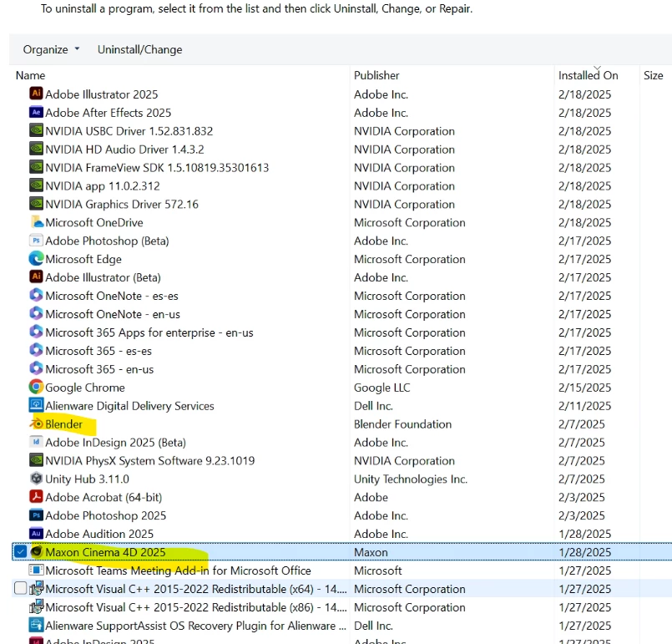672x644 pixels.
Task: Select the Microsoft 365 - en-us entry
Action: pyautogui.click(x=99, y=369)
